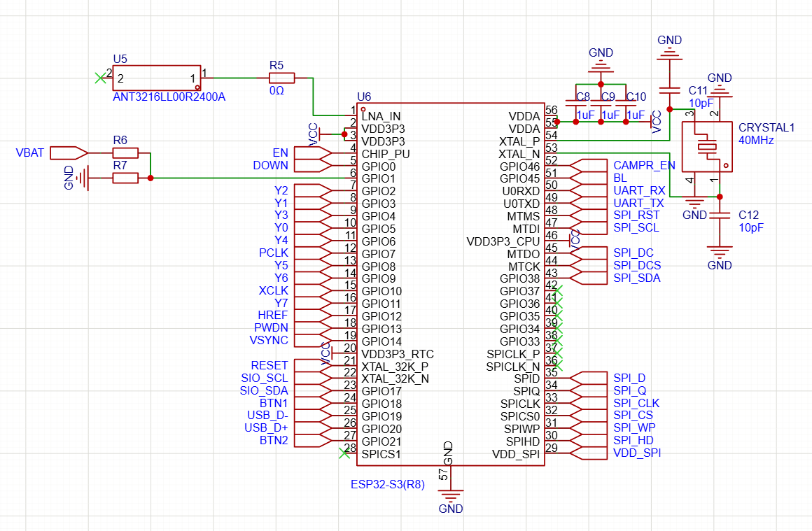Select the R6 resistor symbol

125,153
